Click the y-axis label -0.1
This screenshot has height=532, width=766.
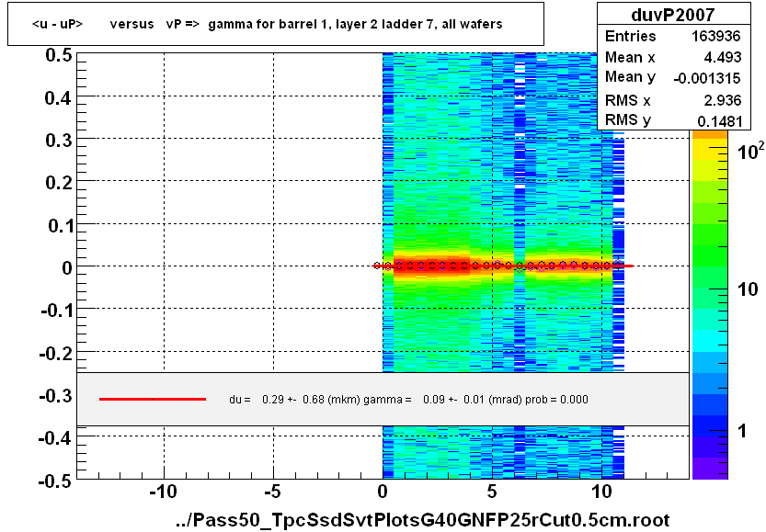point(57,310)
